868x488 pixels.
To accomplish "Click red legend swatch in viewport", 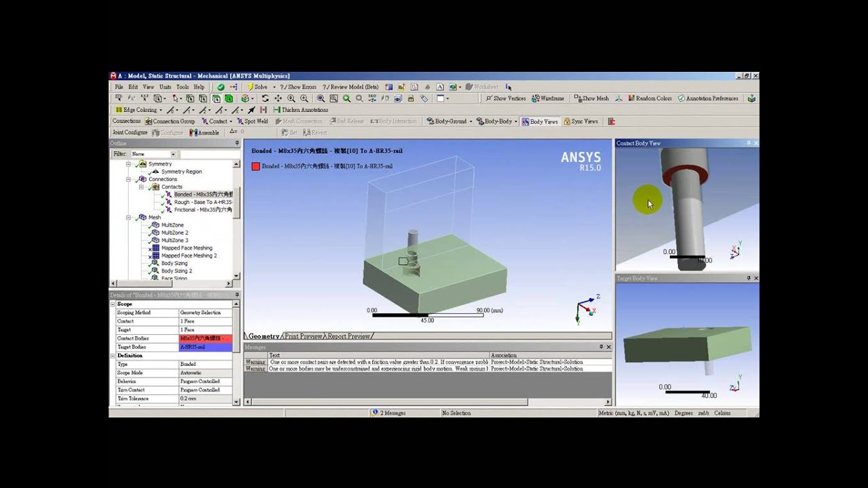I will [256, 166].
